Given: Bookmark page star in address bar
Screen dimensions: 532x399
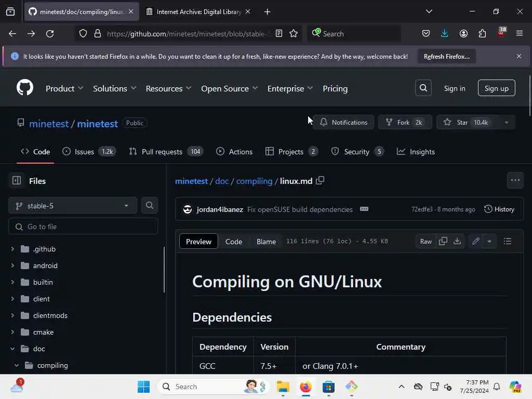Looking at the screenshot, I should point(294,33).
